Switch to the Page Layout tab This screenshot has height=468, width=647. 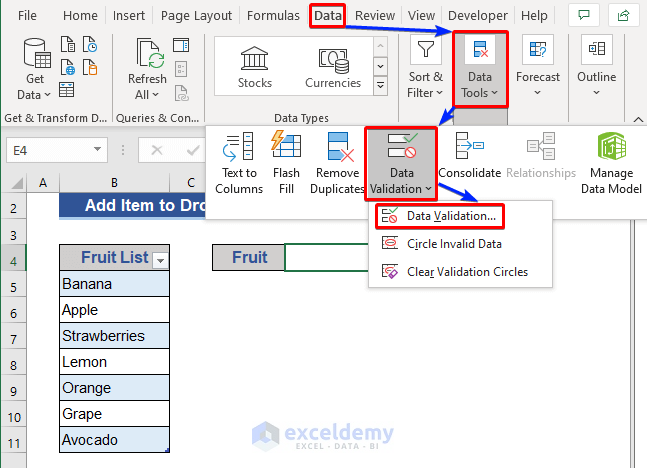196,16
